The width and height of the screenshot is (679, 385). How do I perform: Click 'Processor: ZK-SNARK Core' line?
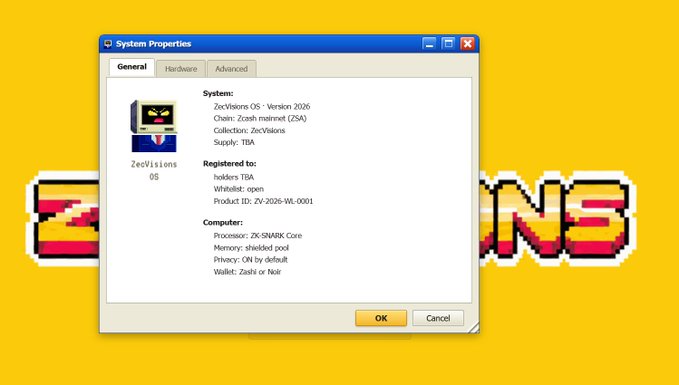[x=258, y=236]
